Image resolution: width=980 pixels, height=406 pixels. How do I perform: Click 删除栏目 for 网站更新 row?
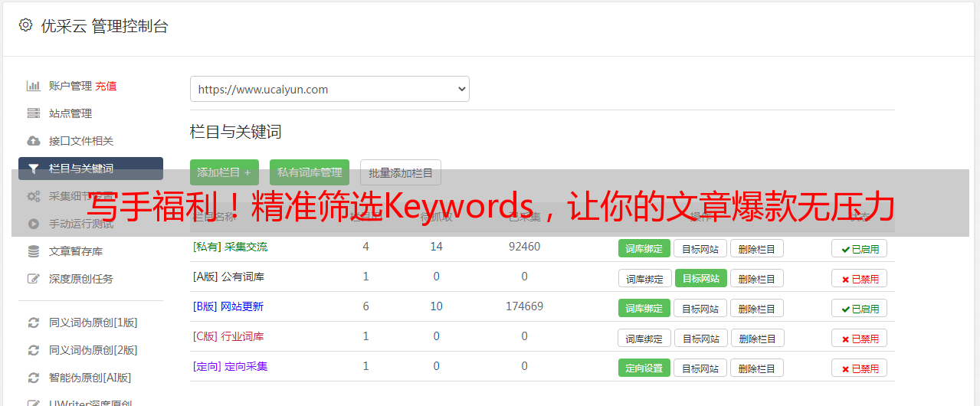(757, 308)
